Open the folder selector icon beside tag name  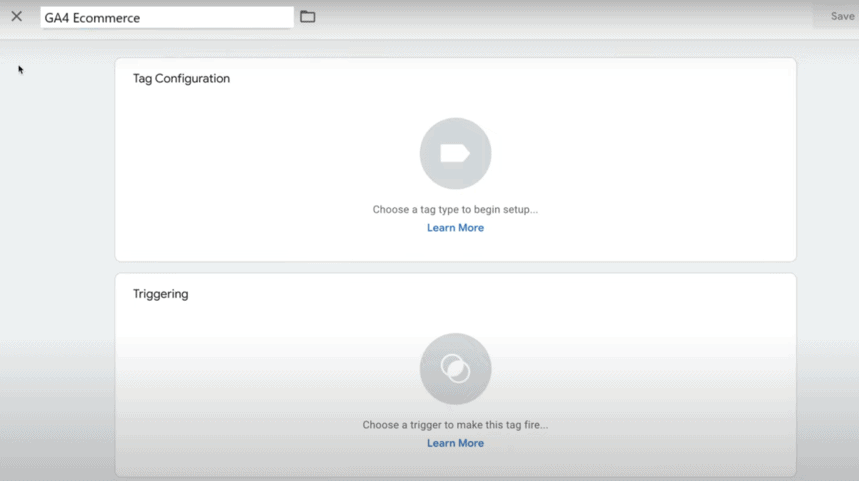point(307,17)
